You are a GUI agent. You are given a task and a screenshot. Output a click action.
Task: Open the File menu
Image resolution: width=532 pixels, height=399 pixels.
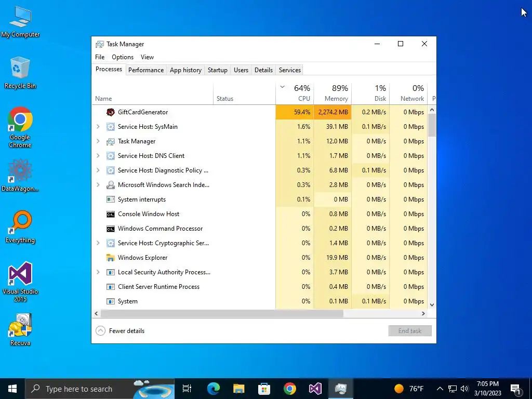100,57
